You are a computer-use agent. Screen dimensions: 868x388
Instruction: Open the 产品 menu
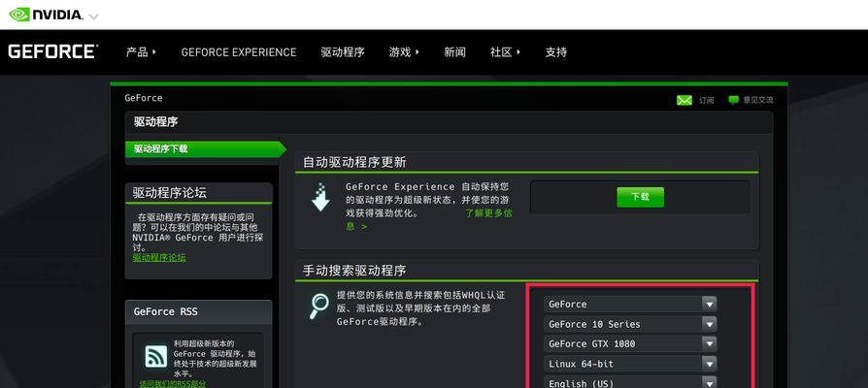pyautogui.click(x=141, y=52)
